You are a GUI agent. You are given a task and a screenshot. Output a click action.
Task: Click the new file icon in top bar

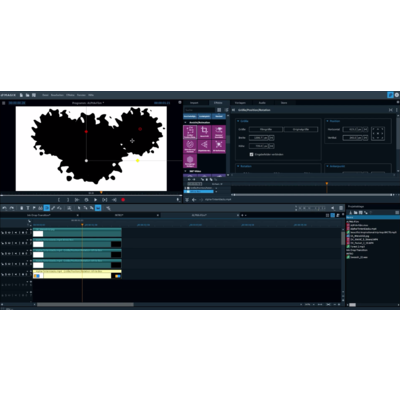tap(21, 95)
